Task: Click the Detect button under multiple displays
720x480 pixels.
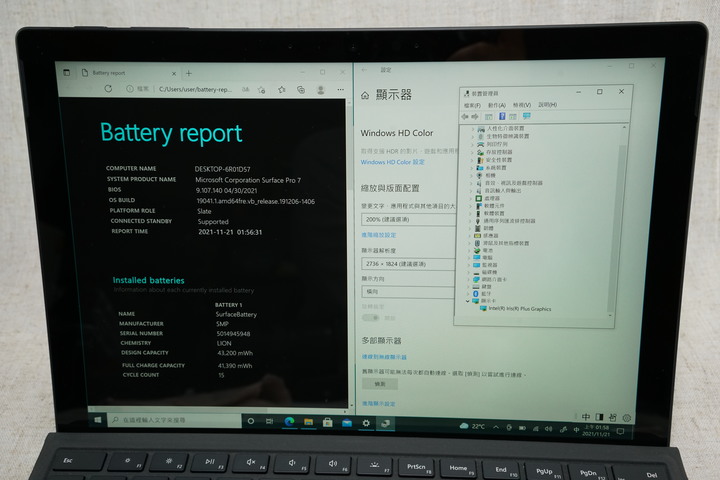Action: (380, 384)
